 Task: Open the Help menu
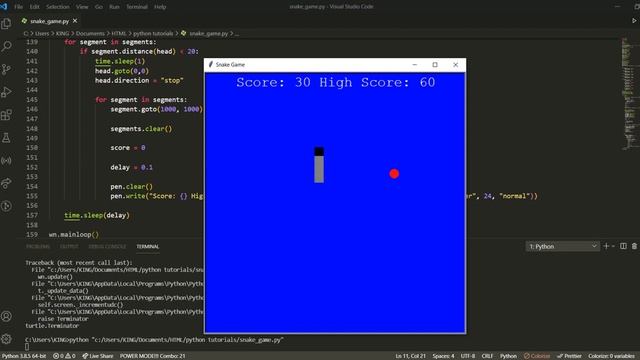coord(160,7)
